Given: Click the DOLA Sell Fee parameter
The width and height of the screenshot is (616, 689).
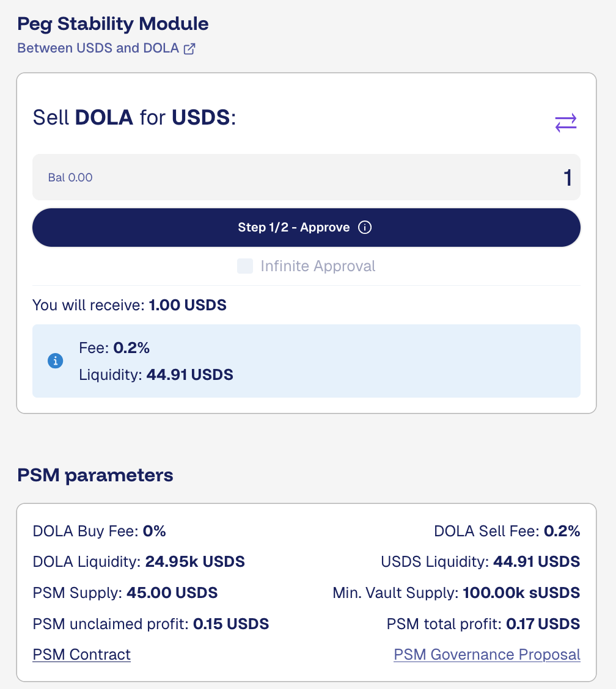Looking at the screenshot, I should coord(507,531).
